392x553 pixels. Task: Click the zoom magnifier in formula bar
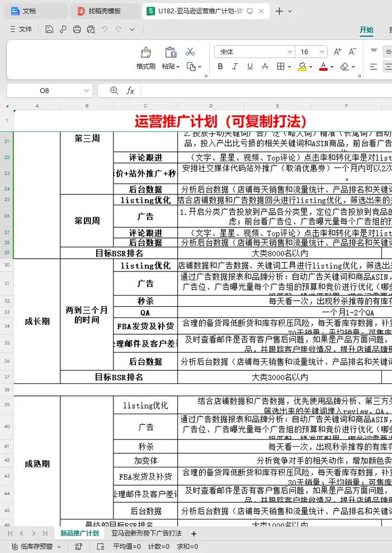pos(114,91)
